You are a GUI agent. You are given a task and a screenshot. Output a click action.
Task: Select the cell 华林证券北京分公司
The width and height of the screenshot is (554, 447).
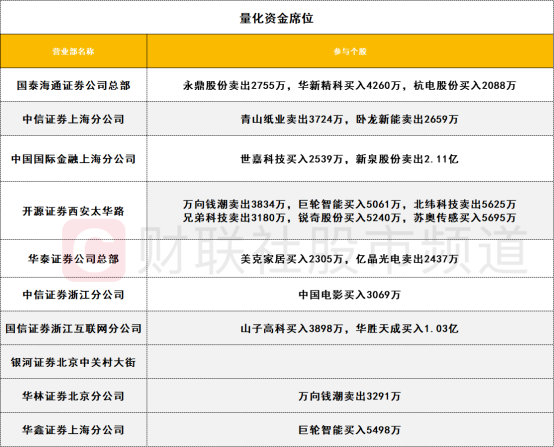pos(73,396)
